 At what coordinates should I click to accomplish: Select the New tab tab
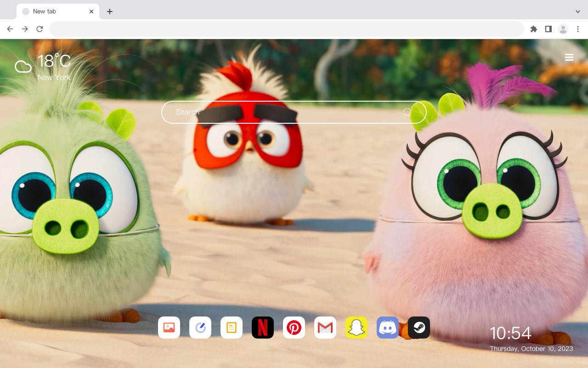(57, 11)
